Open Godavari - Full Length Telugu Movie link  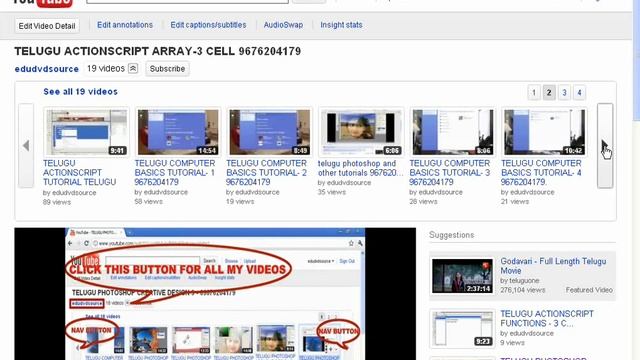pyautogui.click(x=553, y=266)
